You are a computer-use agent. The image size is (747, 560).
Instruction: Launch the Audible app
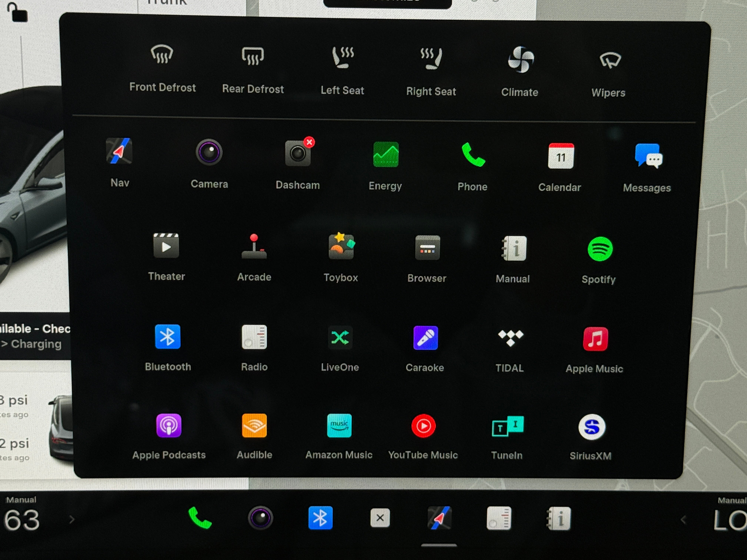point(254,425)
